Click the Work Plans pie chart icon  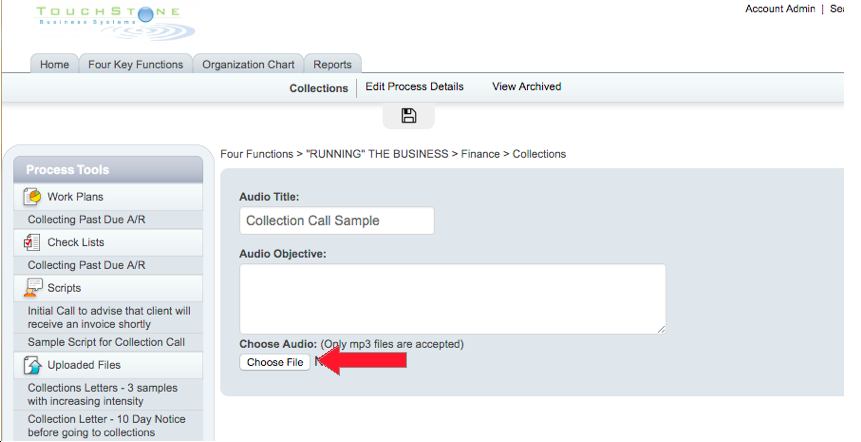click(32, 197)
